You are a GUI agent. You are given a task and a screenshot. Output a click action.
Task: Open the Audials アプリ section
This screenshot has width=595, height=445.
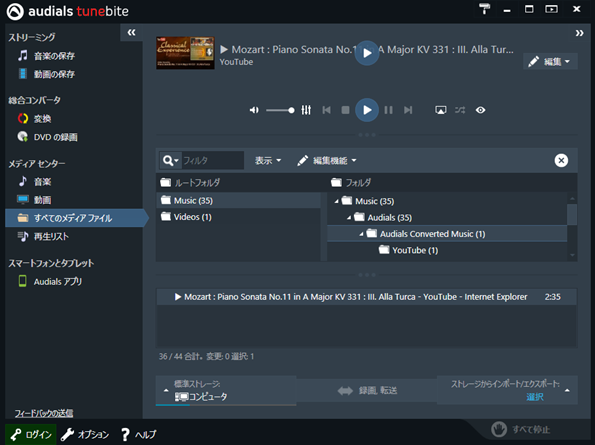pos(50,281)
